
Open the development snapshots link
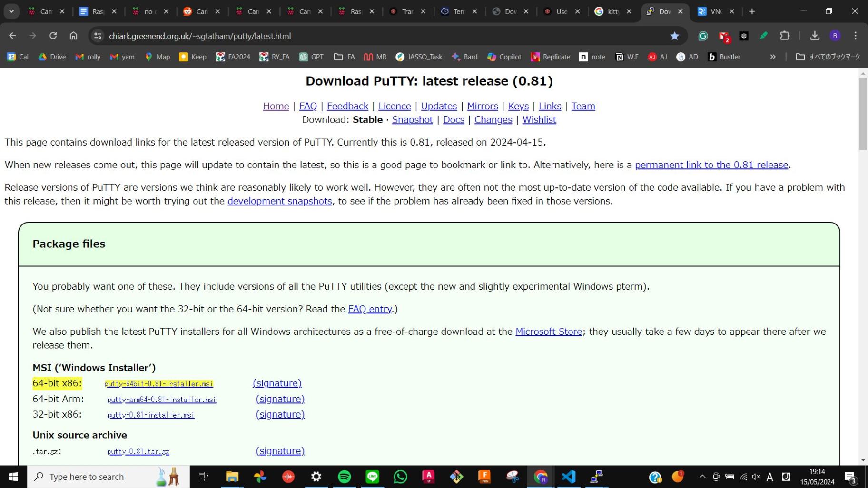[280, 201]
